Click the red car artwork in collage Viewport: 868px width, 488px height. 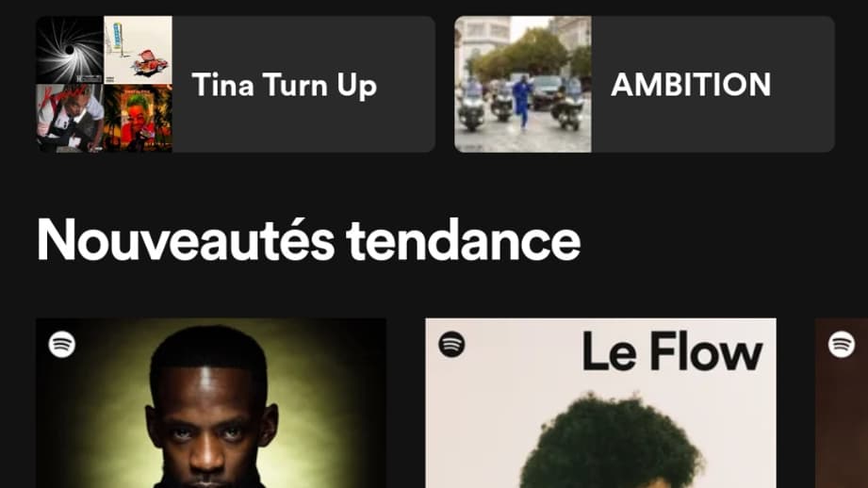click(x=139, y=50)
